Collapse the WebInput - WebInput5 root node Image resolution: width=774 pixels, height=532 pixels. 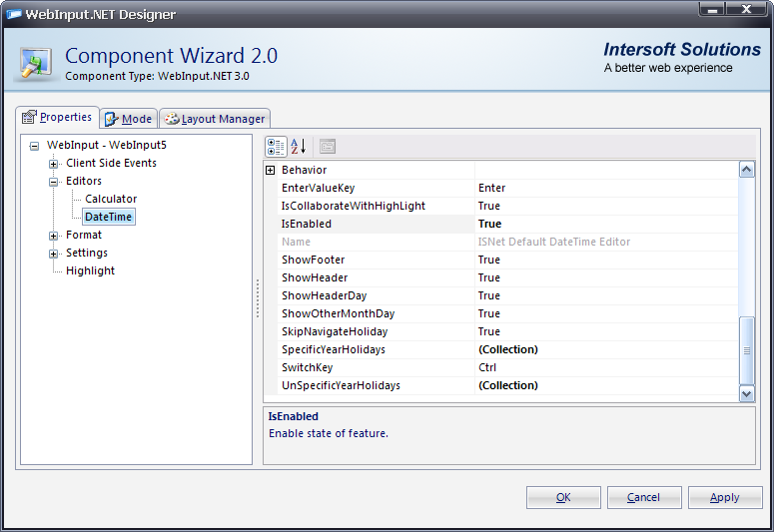click(x=35, y=146)
